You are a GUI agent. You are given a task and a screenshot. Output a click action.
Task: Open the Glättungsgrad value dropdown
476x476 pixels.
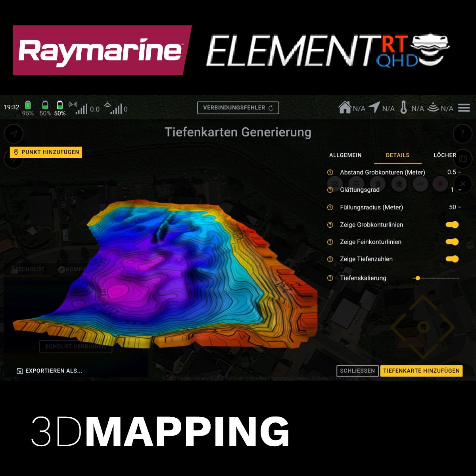pyautogui.click(x=455, y=190)
